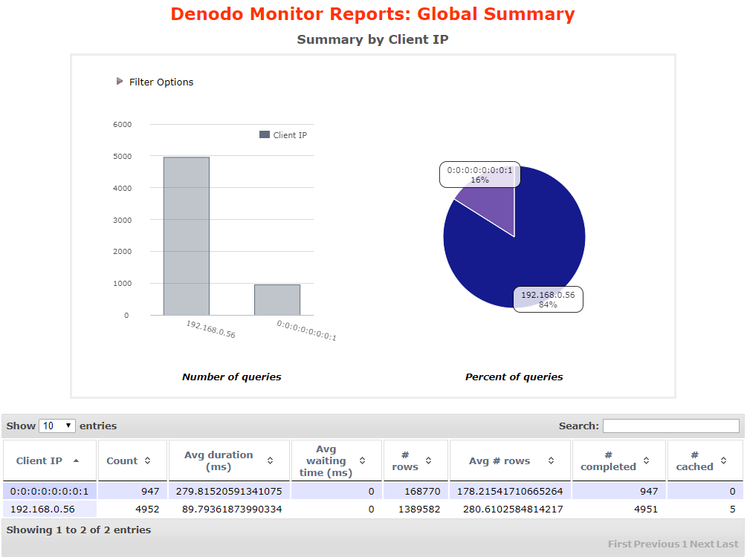The width and height of the screenshot is (747, 560).
Task: Click rows value 1389582
Action: click(419, 509)
